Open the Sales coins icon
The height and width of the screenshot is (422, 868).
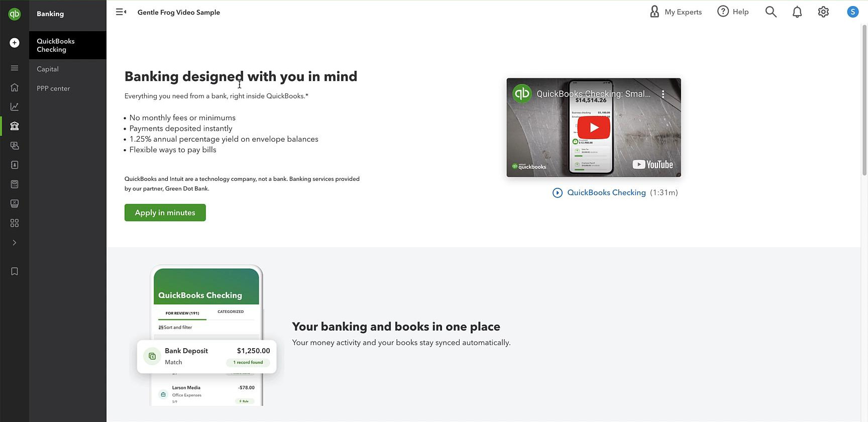(x=15, y=146)
